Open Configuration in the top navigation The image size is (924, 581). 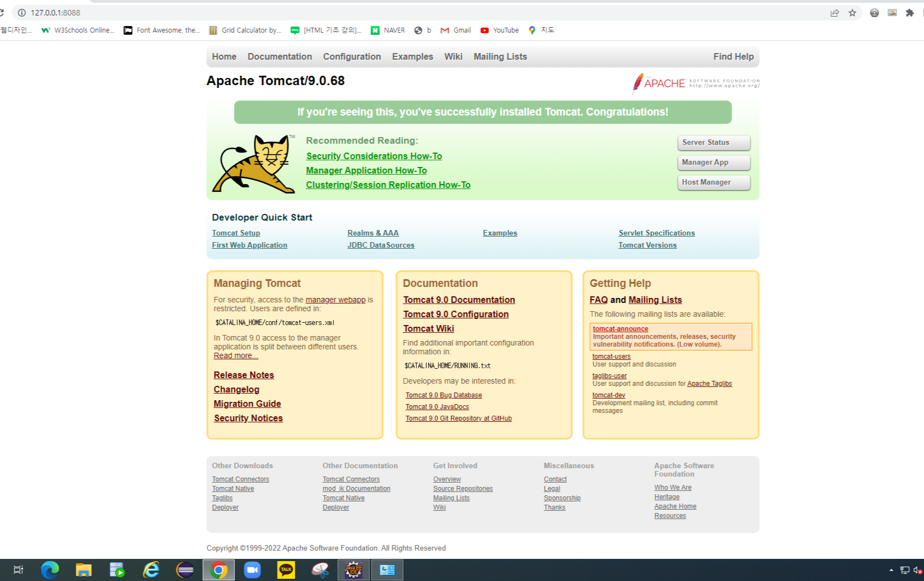pyautogui.click(x=352, y=57)
